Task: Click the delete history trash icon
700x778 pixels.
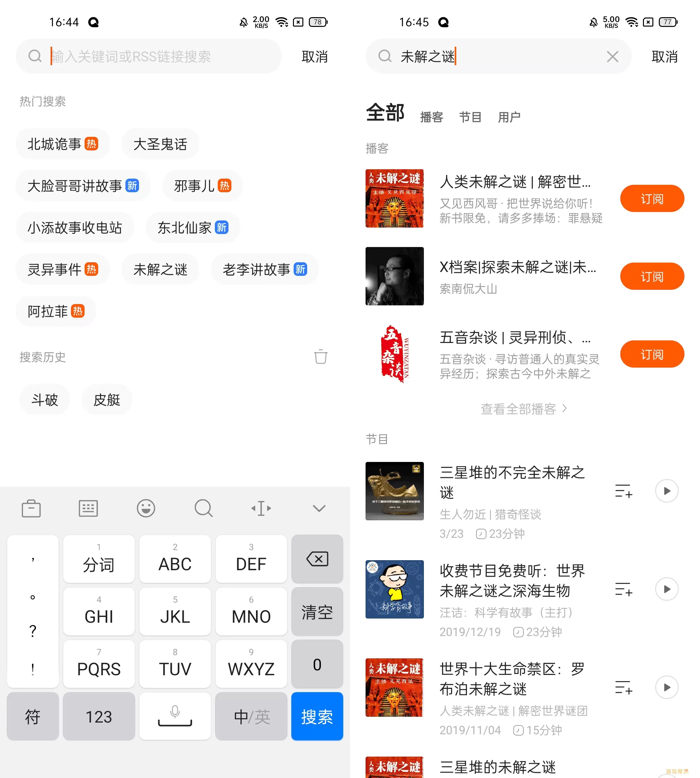Action: coord(321,358)
